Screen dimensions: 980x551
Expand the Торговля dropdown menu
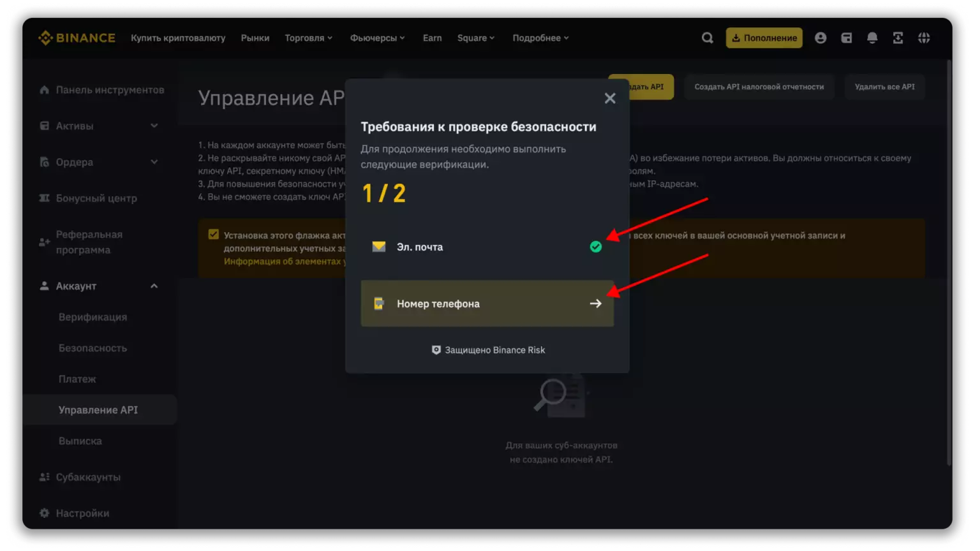point(309,38)
